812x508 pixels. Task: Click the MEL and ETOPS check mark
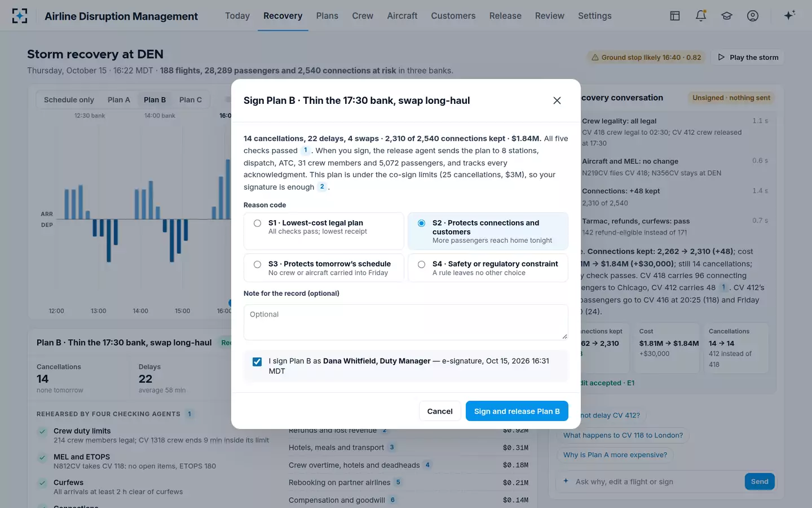point(42,458)
